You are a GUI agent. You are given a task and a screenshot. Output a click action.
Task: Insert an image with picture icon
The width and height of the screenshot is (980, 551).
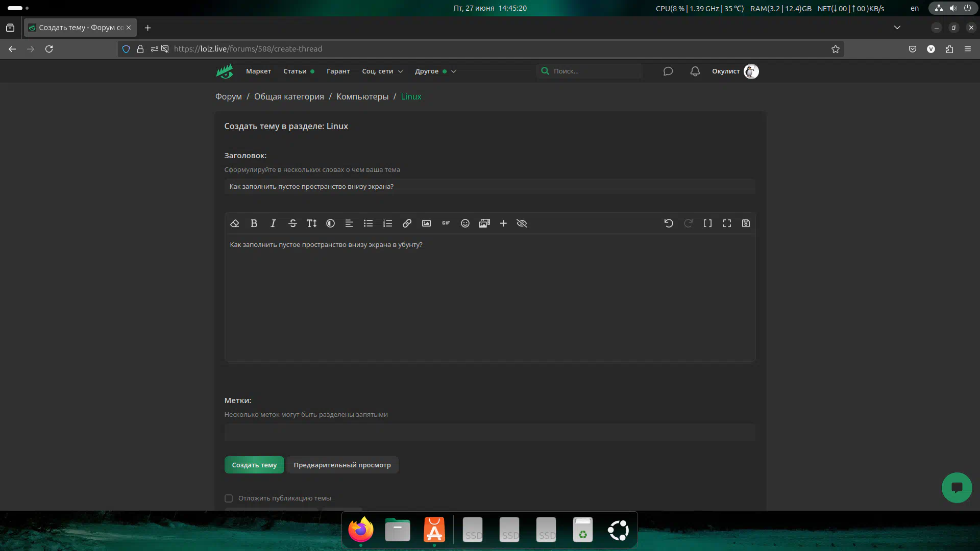pyautogui.click(x=426, y=223)
